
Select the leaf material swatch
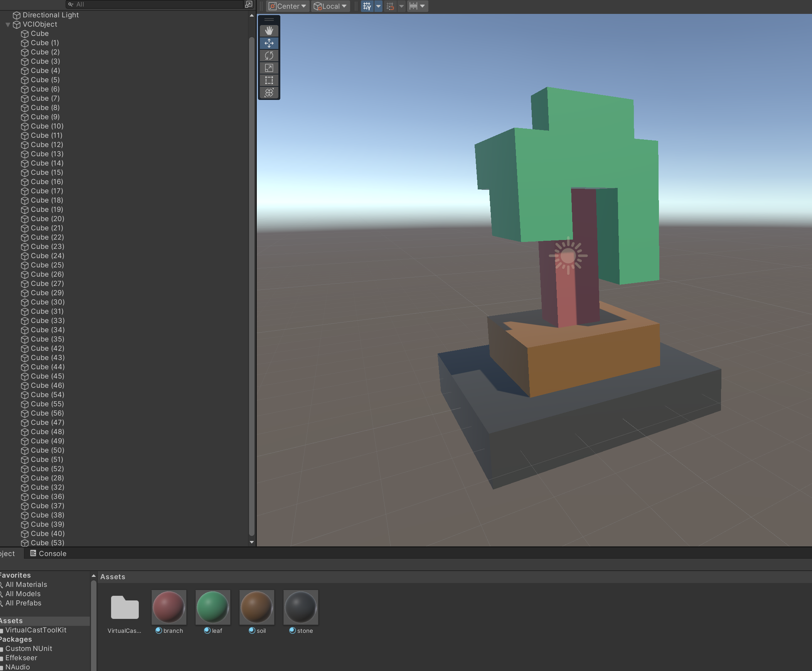click(x=213, y=607)
